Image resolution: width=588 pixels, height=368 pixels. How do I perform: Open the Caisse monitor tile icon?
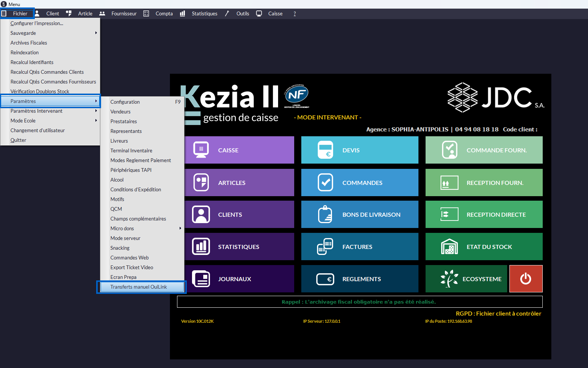(201, 150)
